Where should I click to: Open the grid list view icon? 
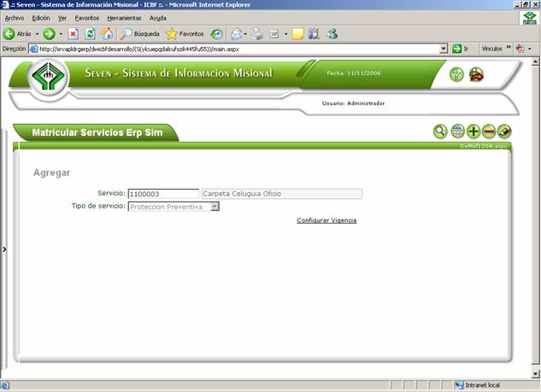(457, 132)
